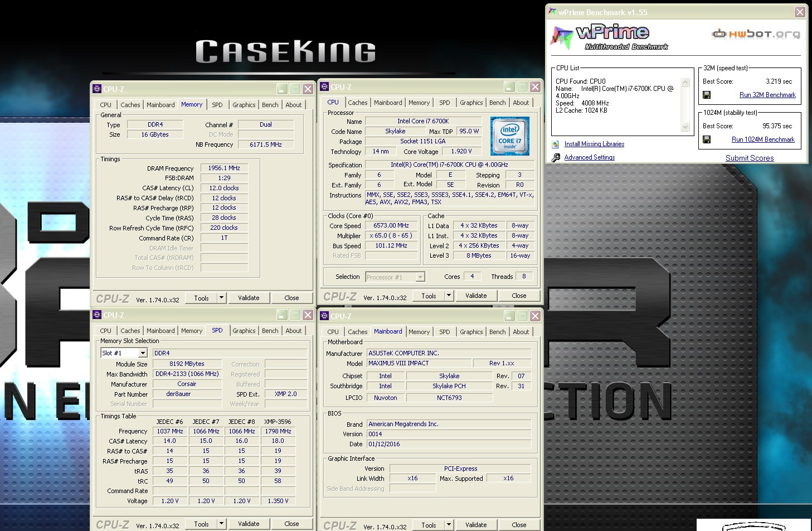Click the BIOS date 01/12/2016 field
Image resolution: width=812 pixels, height=531 pixels.
tap(449, 444)
